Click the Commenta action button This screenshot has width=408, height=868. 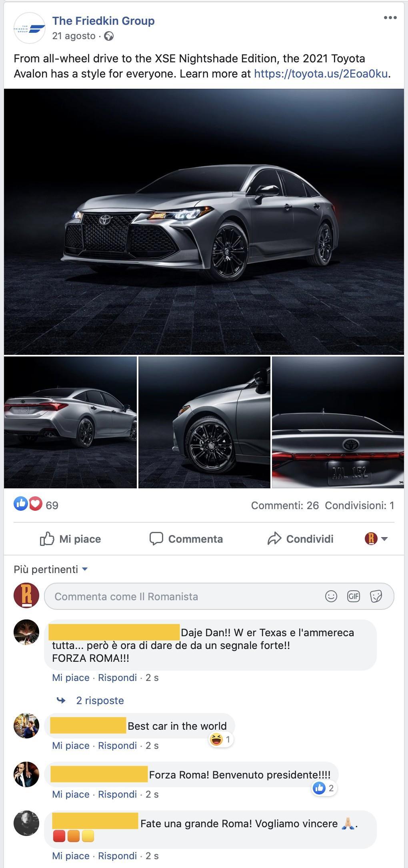(x=186, y=539)
